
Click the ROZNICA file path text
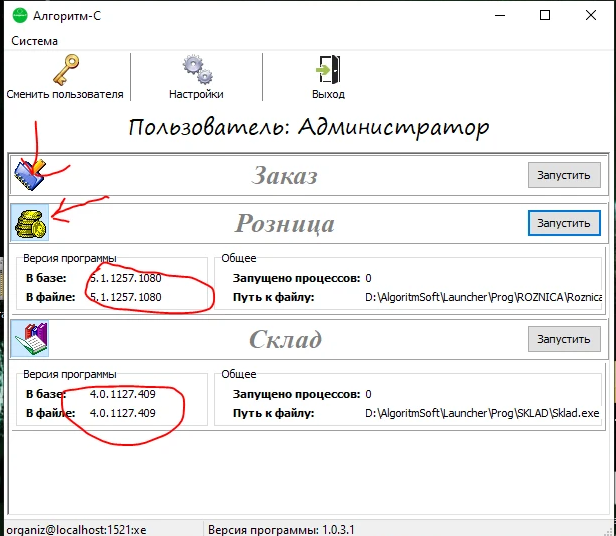483,297
